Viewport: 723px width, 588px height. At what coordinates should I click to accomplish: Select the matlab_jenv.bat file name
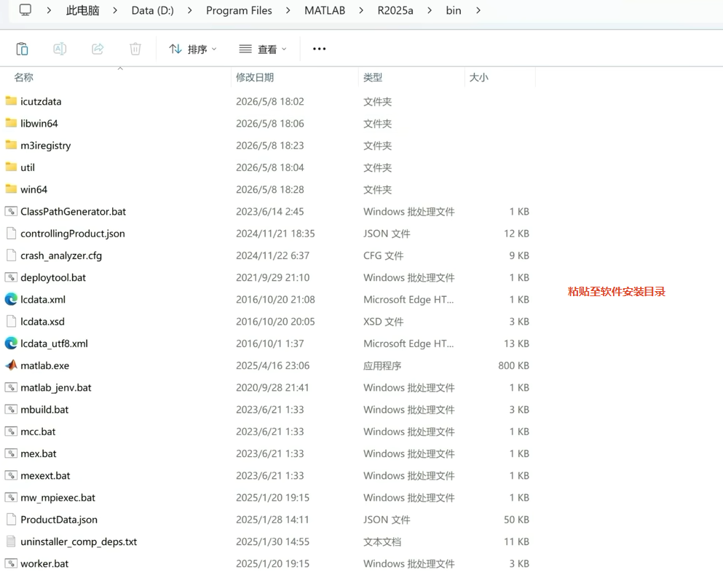[56, 388]
